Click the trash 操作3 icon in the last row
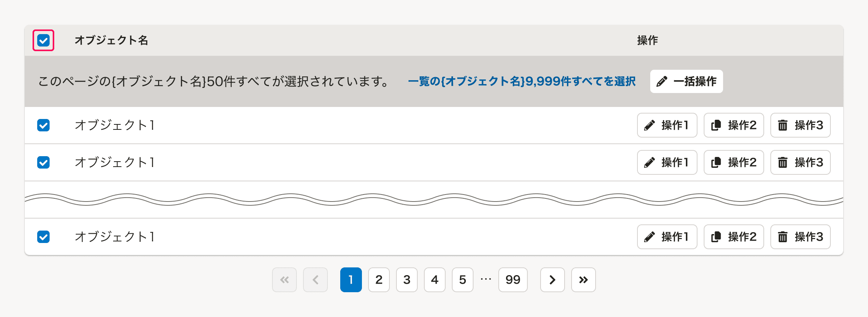868x317 pixels. tap(783, 237)
